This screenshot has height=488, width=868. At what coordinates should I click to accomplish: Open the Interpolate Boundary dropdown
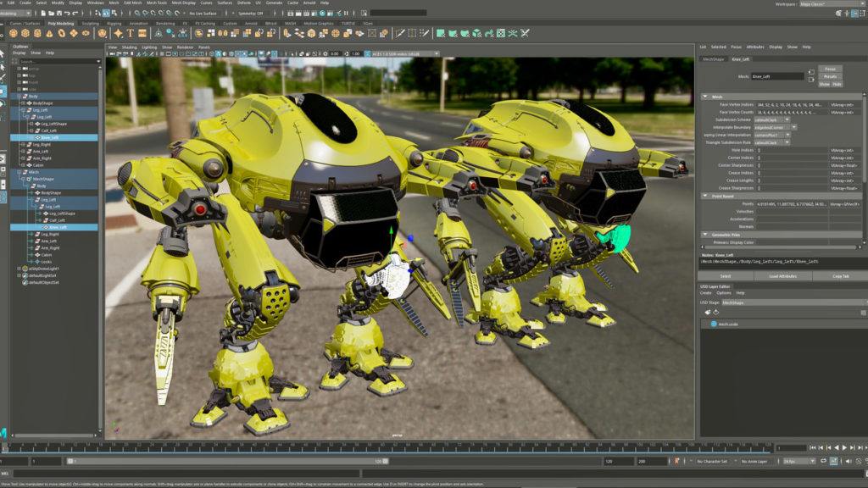pyautogui.click(x=775, y=127)
